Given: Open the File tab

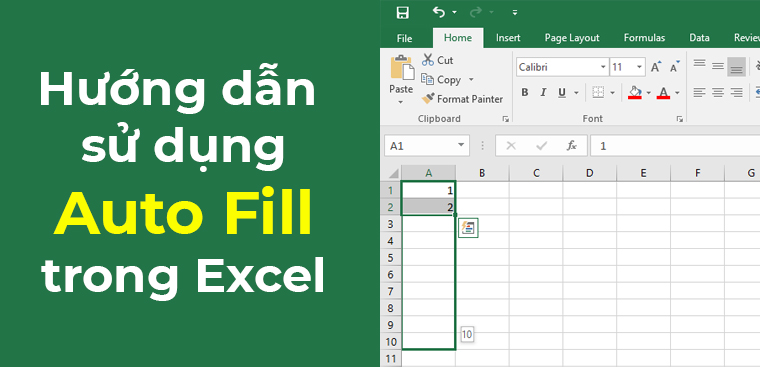Looking at the screenshot, I should [x=404, y=38].
